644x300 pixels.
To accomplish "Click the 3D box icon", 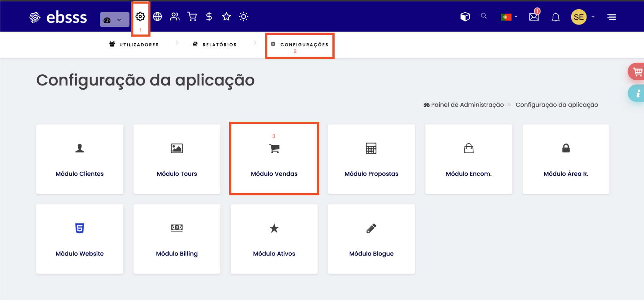I will click(465, 17).
